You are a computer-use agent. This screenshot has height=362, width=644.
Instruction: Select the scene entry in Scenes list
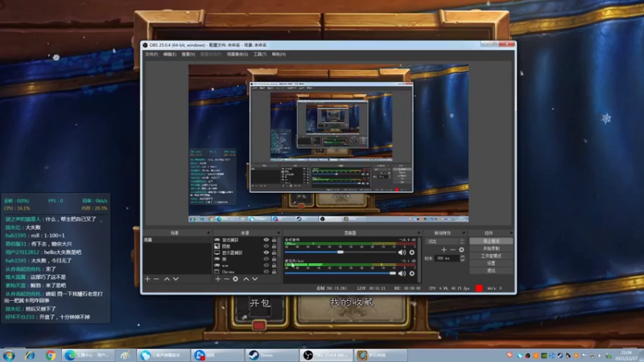(176, 240)
